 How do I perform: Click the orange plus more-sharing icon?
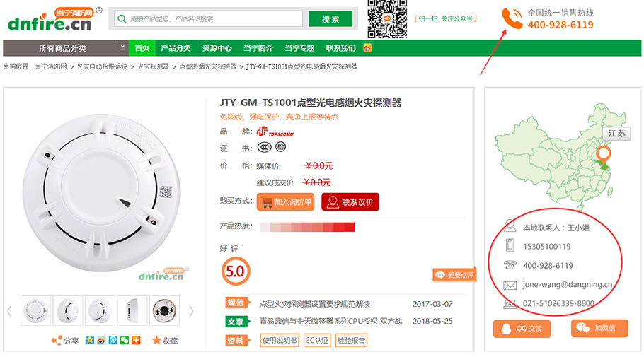pos(136,341)
